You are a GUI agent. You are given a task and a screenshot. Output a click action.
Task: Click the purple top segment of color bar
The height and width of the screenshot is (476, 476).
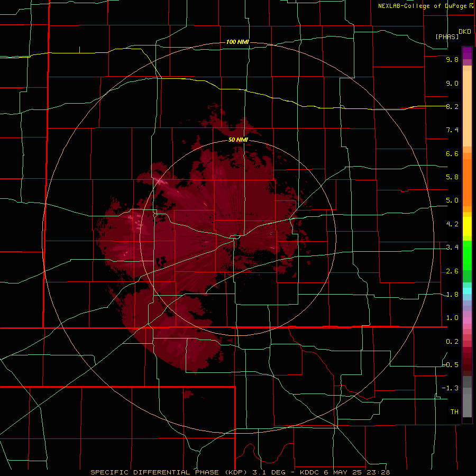467,53
